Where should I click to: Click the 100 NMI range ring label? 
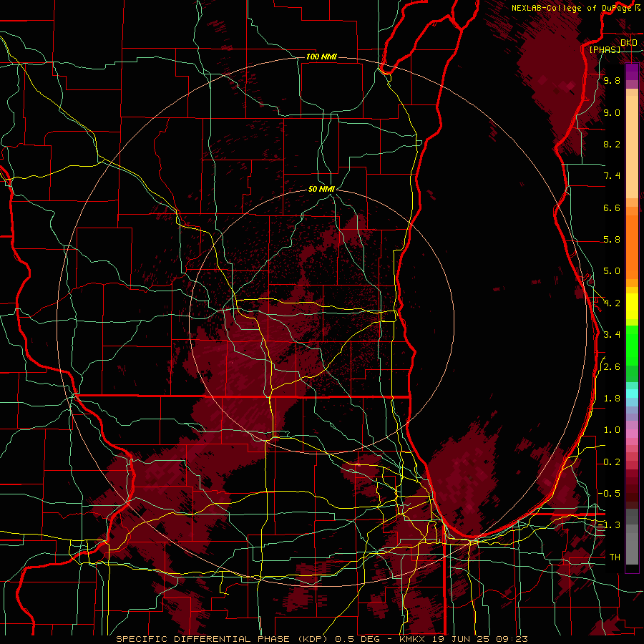[321, 57]
